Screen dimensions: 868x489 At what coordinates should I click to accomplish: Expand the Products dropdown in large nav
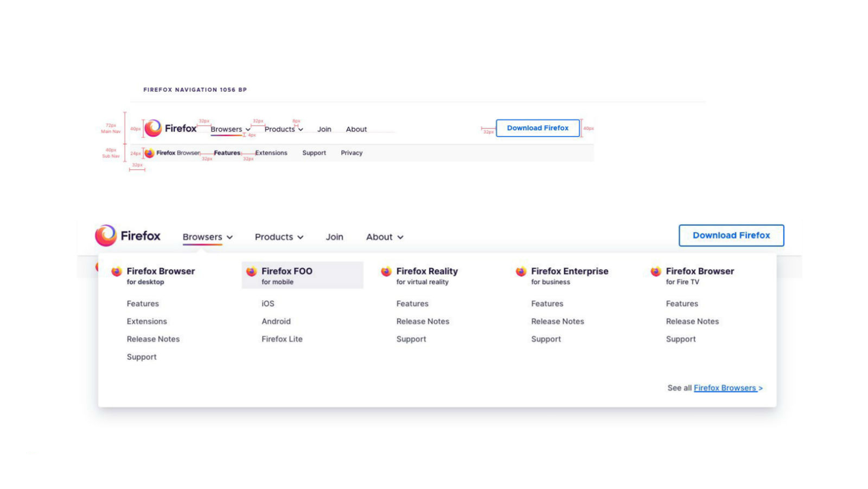(279, 237)
